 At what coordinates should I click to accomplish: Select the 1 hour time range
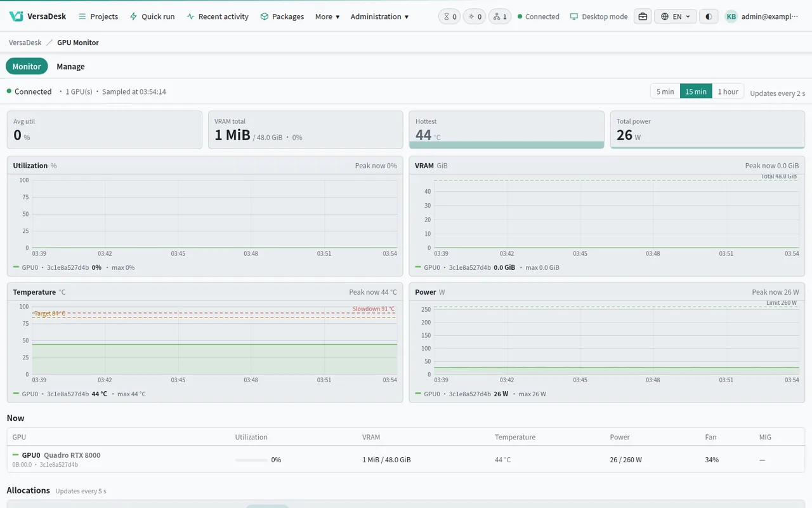point(728,91)
